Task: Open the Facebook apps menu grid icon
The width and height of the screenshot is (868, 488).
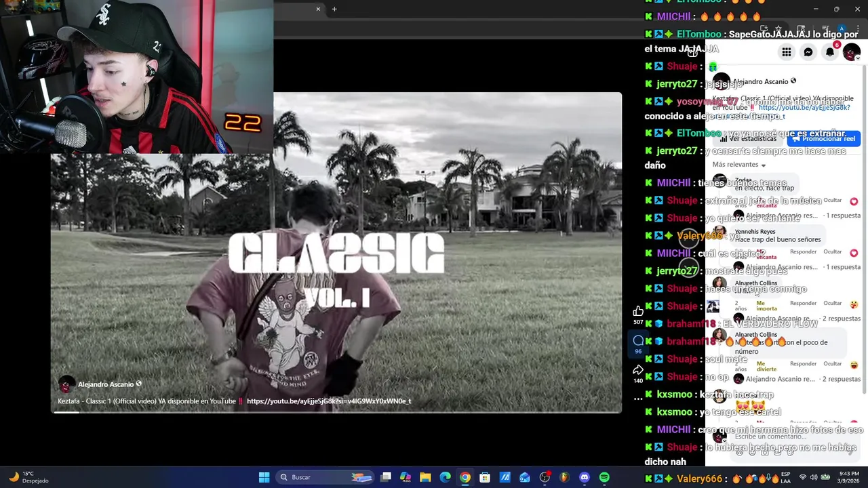Action: (786, 52)
